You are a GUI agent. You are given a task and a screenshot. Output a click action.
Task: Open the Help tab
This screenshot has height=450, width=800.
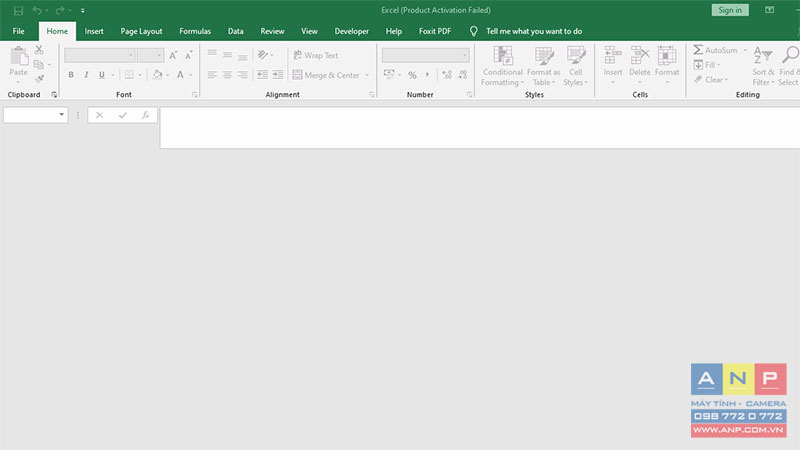click(393, 31)
